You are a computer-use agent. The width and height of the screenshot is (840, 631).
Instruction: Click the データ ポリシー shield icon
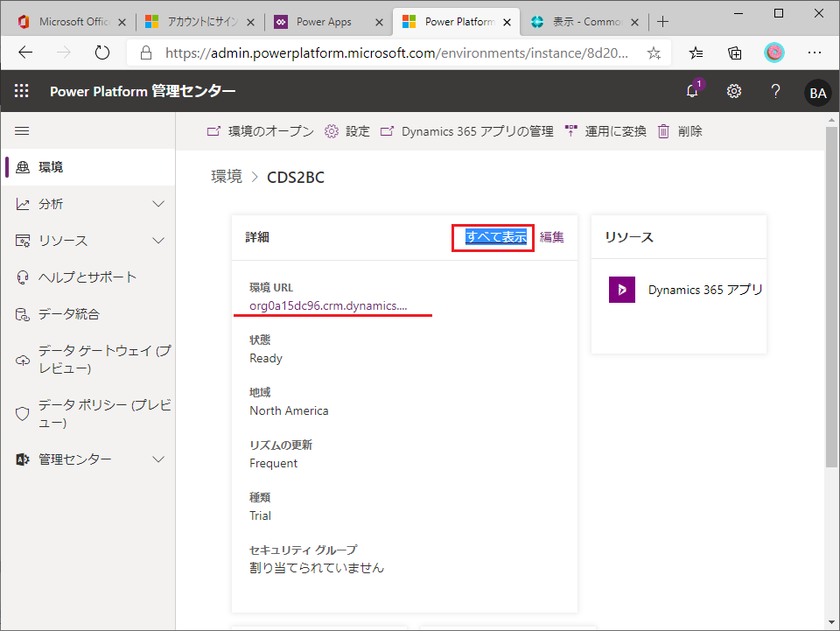[x=23, y=414]
